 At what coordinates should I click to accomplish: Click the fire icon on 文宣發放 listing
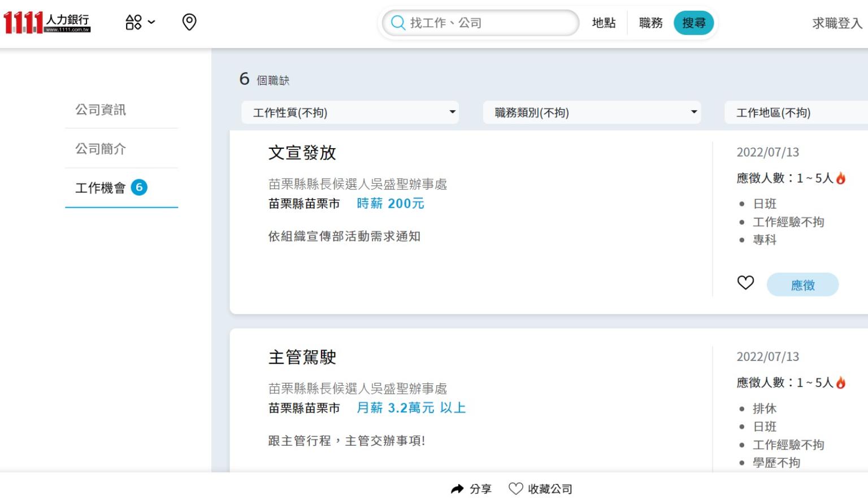(x=841, y=179)
